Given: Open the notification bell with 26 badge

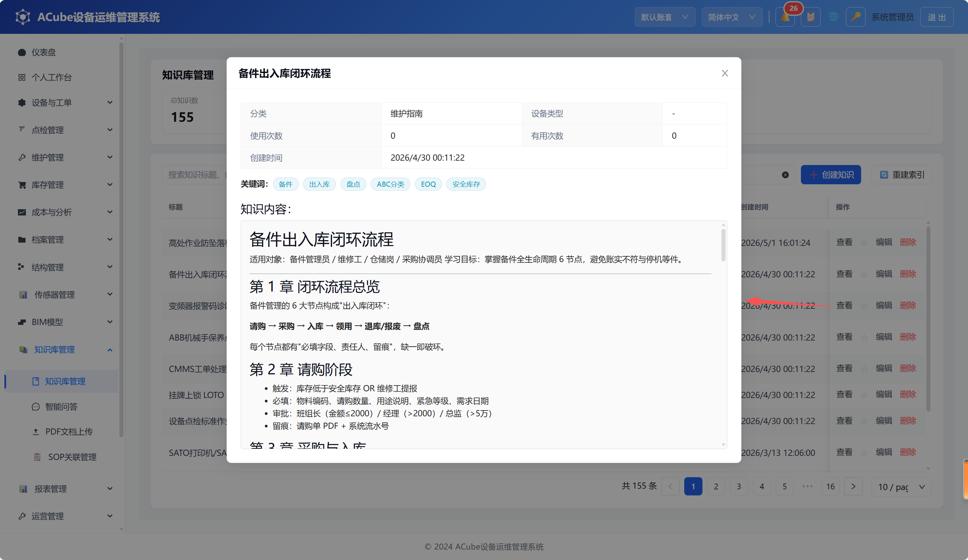Looking at the screenshot, I should [x=785, y=17].
